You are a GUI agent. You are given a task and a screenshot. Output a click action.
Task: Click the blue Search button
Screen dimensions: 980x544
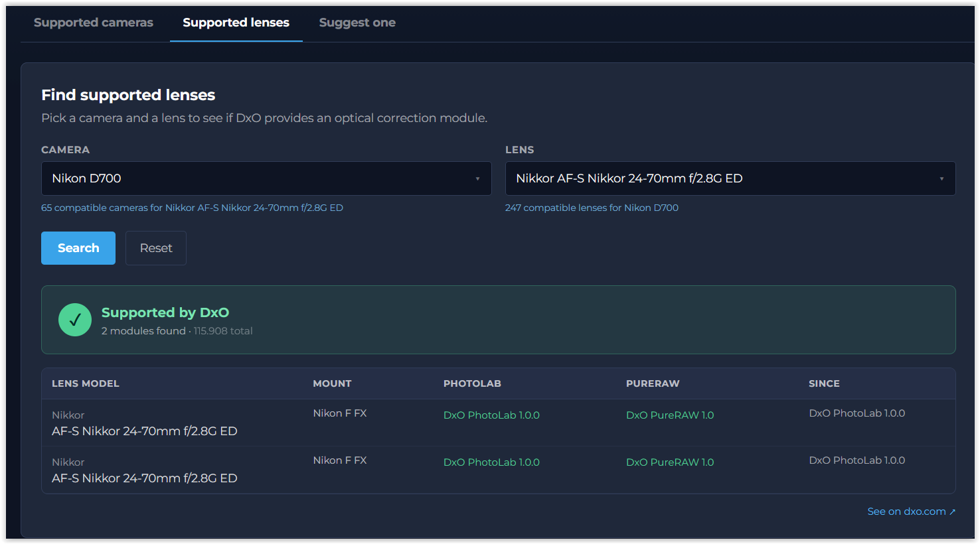(78, 248)
